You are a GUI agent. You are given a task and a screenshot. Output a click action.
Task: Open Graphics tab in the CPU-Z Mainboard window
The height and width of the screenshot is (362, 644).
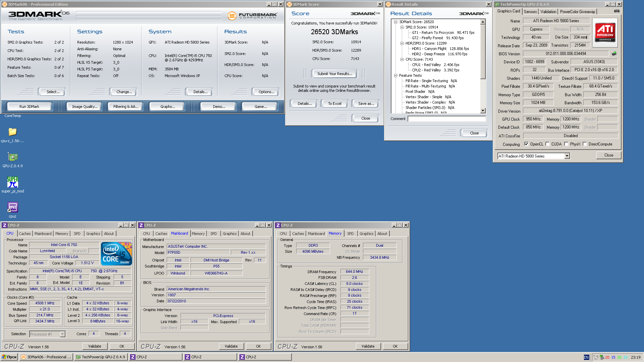[x=230, y=234]
